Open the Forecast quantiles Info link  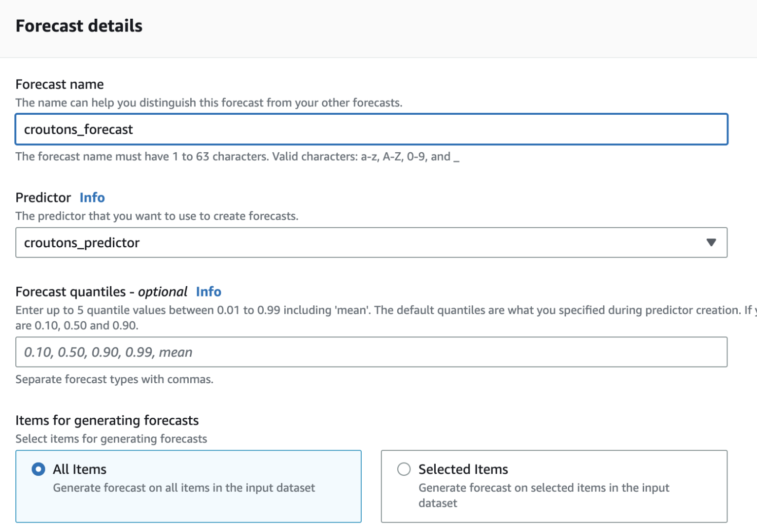pos(208,292)
